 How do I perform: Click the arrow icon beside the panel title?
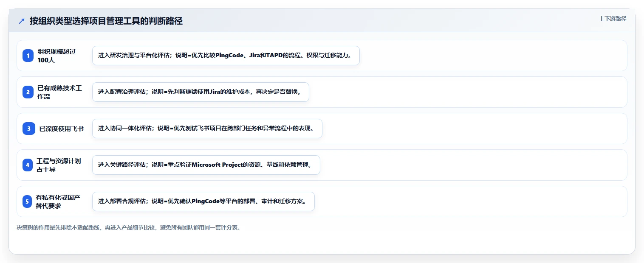pyautogui.click(x=22, y=21)
